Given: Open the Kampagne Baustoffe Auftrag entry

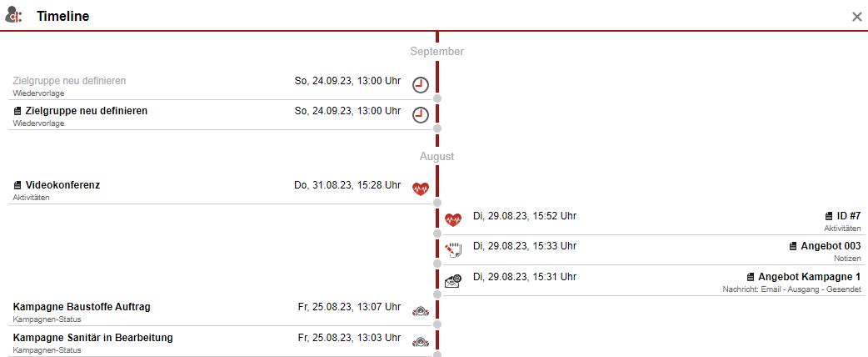Looking at the screenshot, I should point(82,307).
